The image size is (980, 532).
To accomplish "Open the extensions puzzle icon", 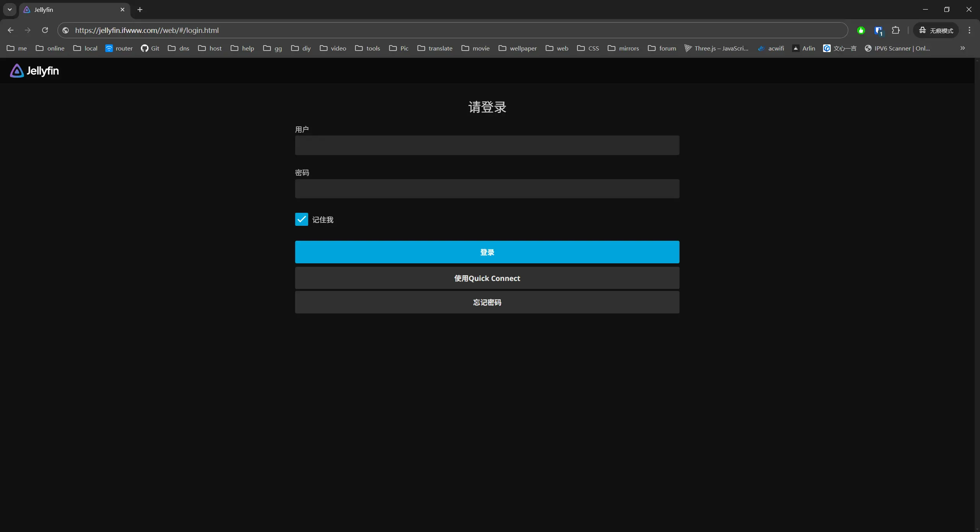I will point(896,30).
